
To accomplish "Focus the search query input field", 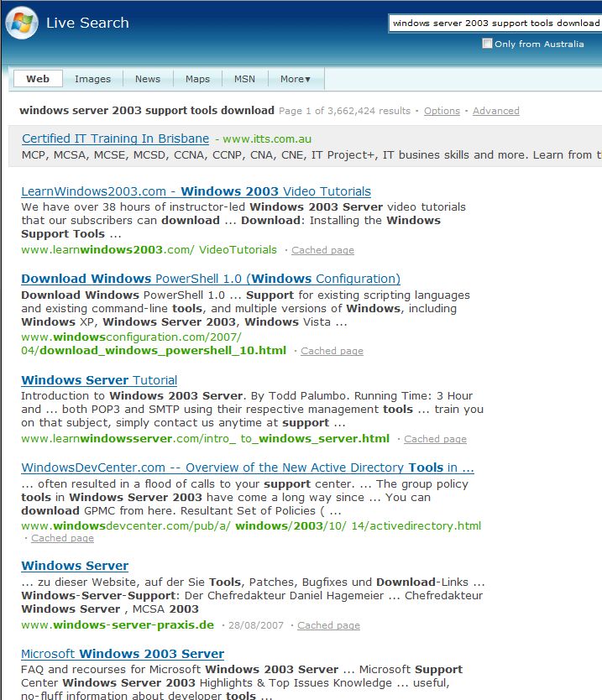I will [x=495, y=24].
